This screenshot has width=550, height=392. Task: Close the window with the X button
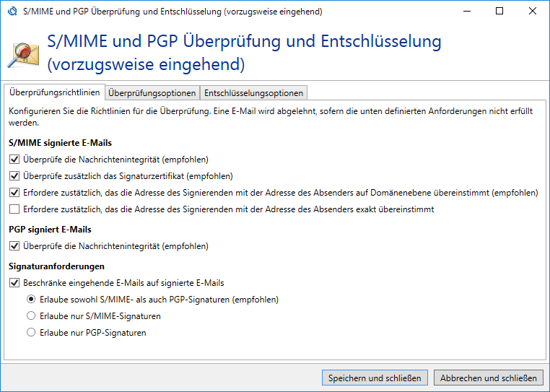(533, 12)
